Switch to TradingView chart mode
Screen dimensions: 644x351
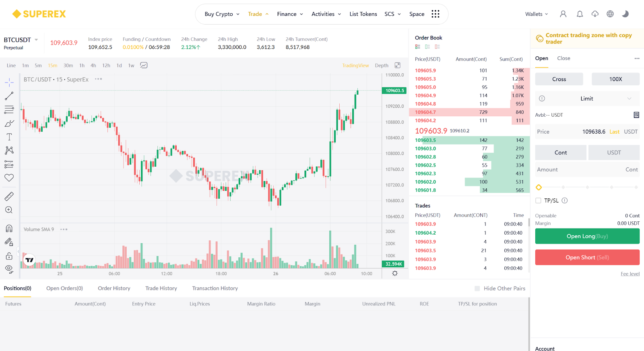click(x=355, y=66)
